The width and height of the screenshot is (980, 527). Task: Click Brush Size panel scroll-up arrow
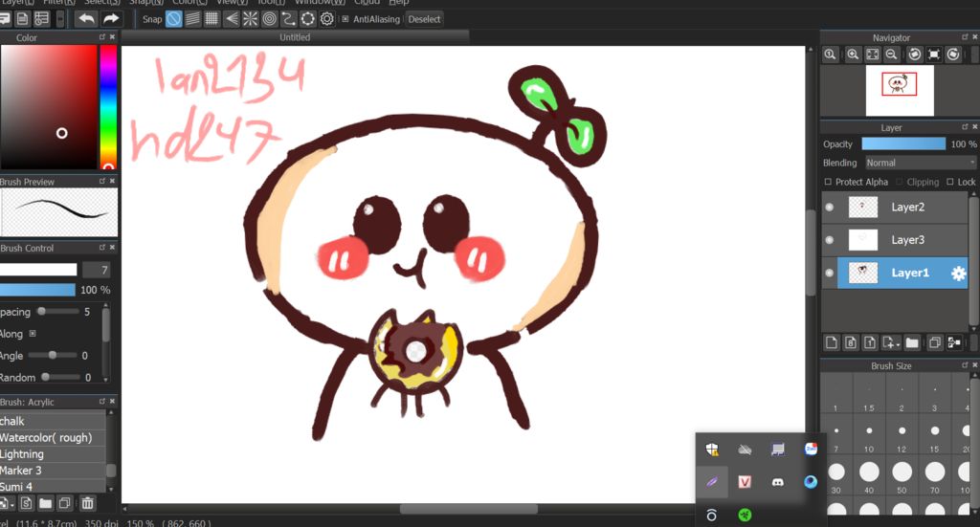pyautogui.click(x=973, y=376)
